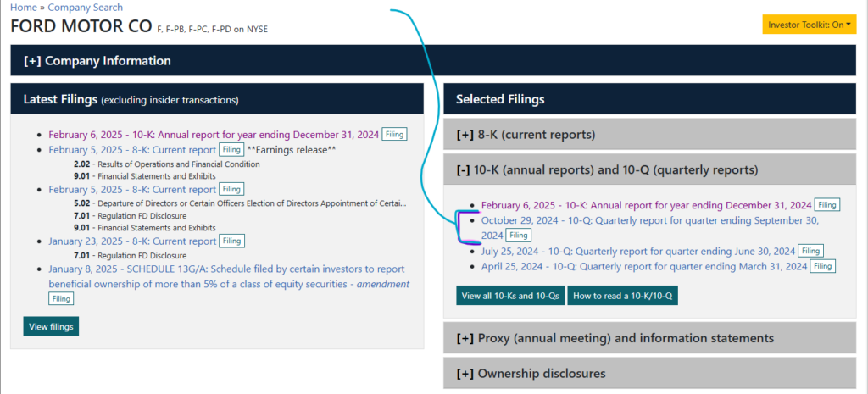The image size is (868, 394).
Task: Expand Proxy and information statements section
Action: [x=615, y=338]
